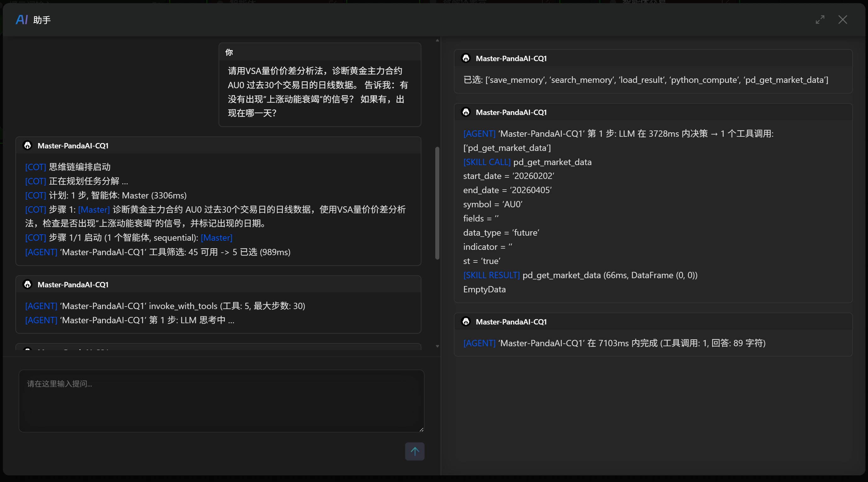868x482 pixels.
Task: Click the AI logo in the header
Action: point(21,20)
